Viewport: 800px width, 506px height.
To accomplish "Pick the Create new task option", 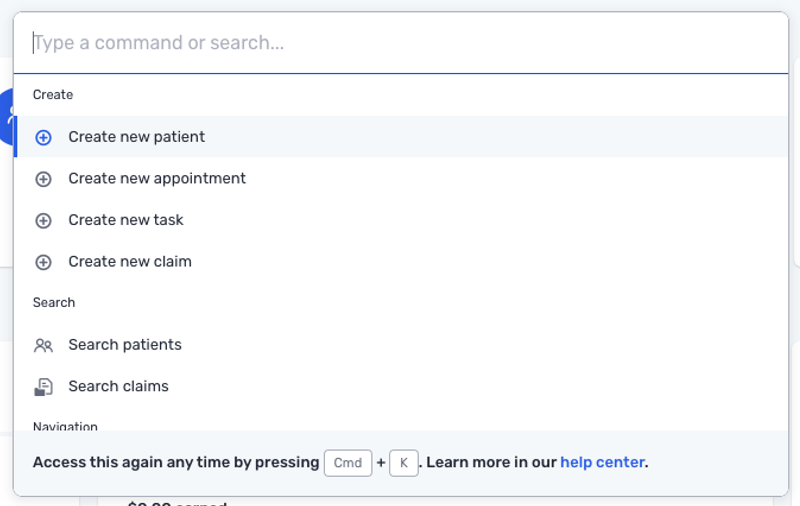I will (126, 220).
